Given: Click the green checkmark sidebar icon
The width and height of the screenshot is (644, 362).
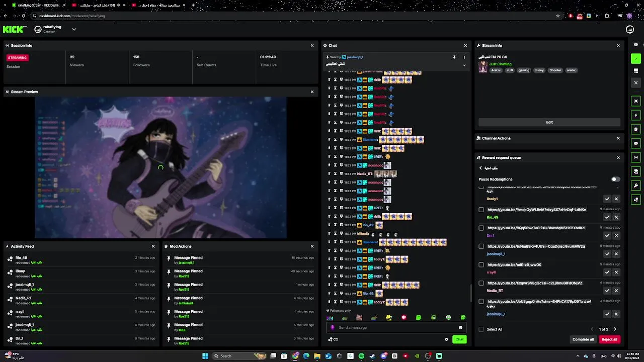Looking at the screenshot, I should click(x=636, y=59).
